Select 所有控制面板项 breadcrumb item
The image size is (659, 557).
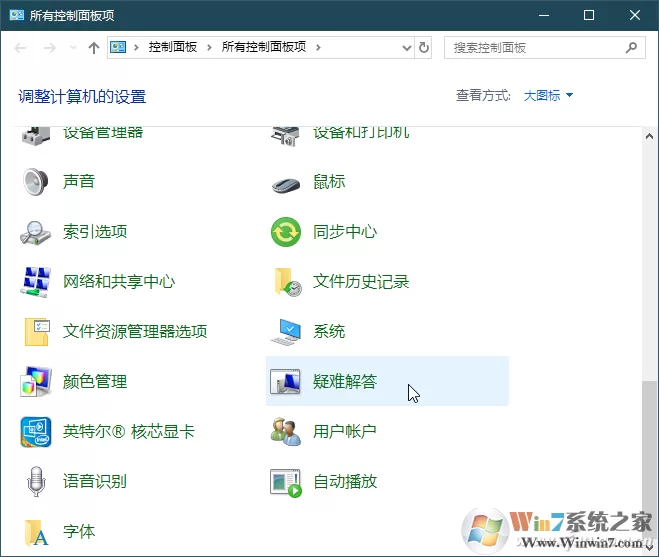(264, 47)
